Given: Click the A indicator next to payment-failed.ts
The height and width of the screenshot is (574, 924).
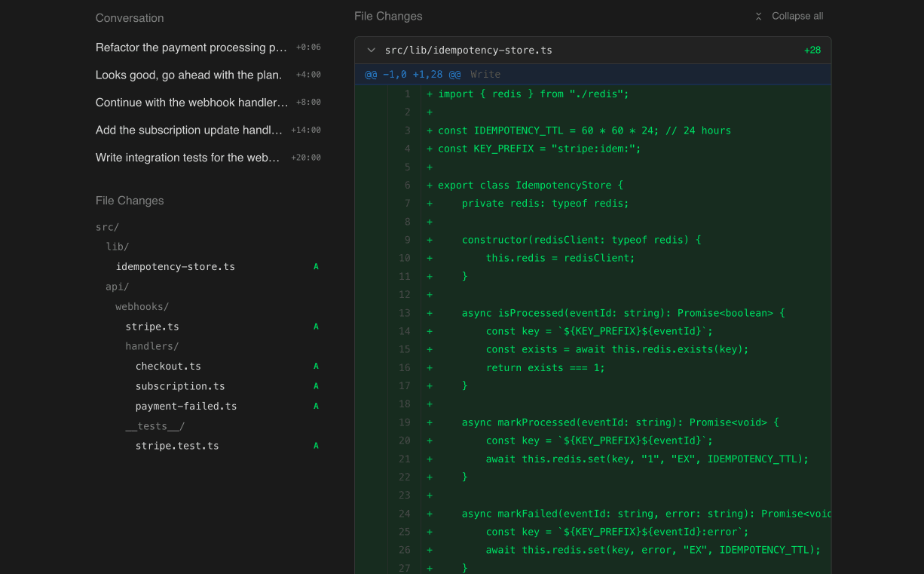Looking at the screenshot, I should point(316,406).
